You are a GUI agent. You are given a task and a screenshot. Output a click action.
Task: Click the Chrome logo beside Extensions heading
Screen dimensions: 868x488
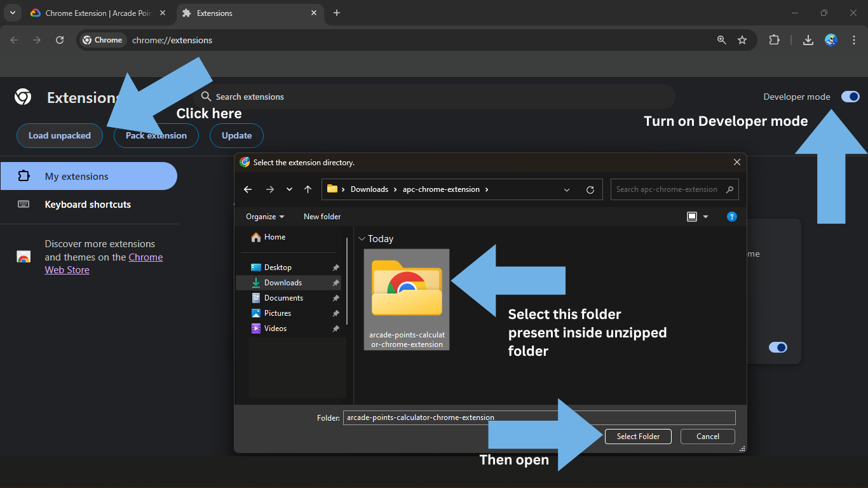(23, 97)
